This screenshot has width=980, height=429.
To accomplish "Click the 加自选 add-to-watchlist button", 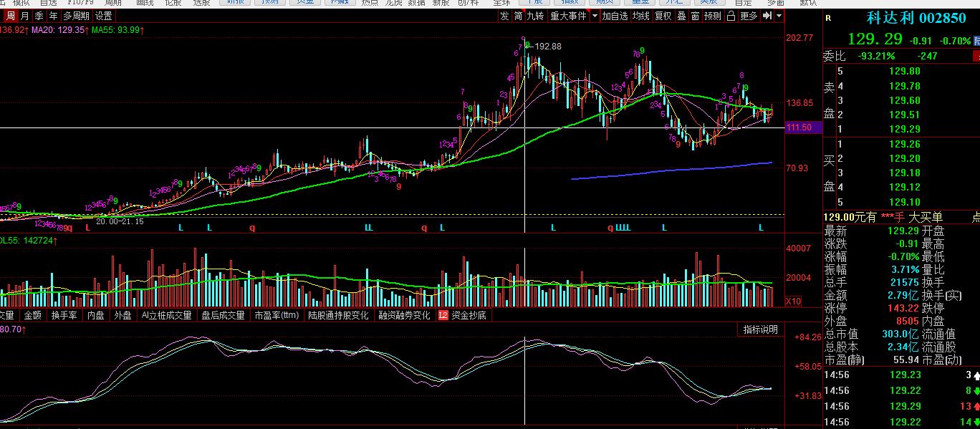I will (x=615, y=16).
